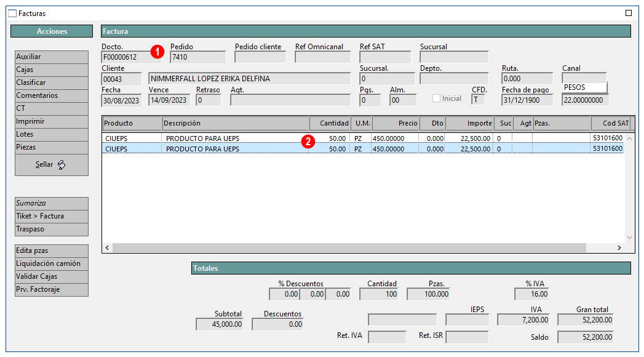Screen dimensions: 644x357
Task: Open the Lotes action
Action: pyautogui.click(x=51, y=134)
